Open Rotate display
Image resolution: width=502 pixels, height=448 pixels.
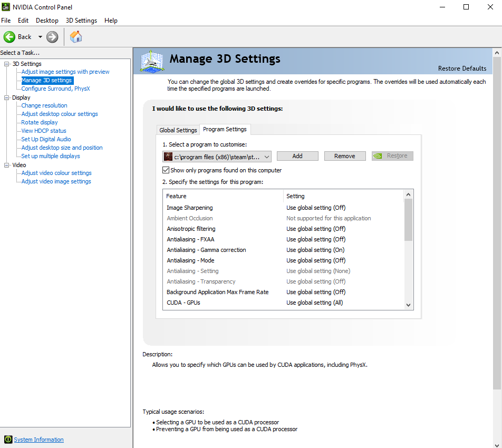[x=40, y=122]
